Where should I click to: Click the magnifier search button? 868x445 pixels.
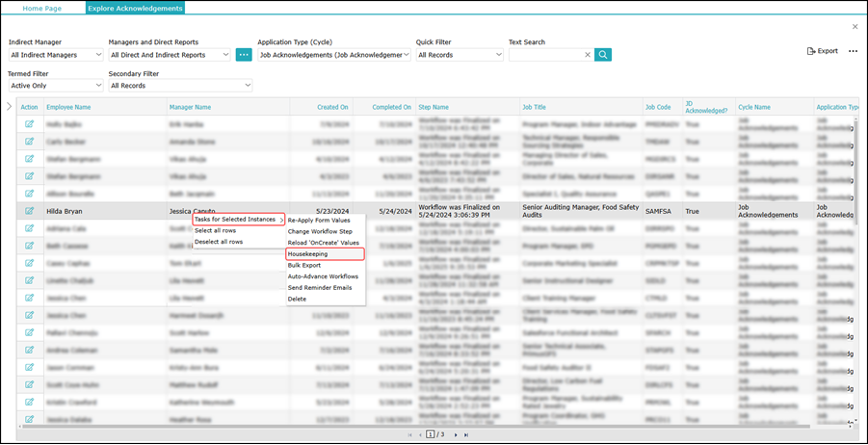(603, 55)
